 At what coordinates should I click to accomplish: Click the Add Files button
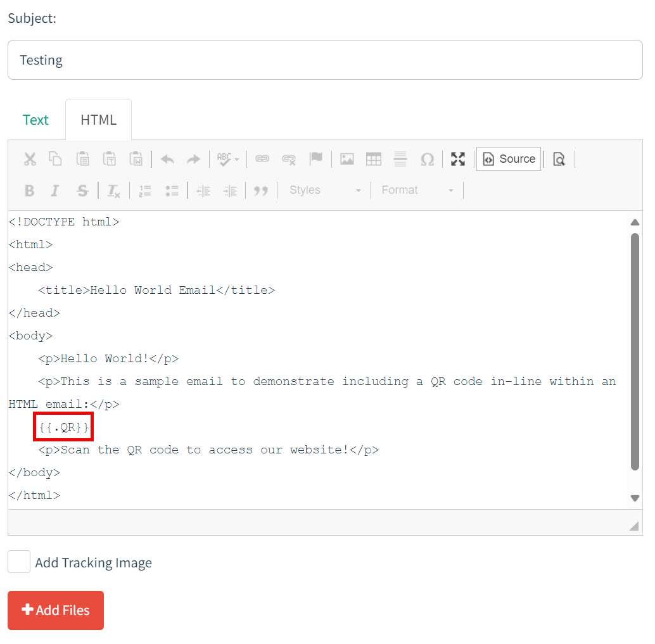[x=56, y=610]
